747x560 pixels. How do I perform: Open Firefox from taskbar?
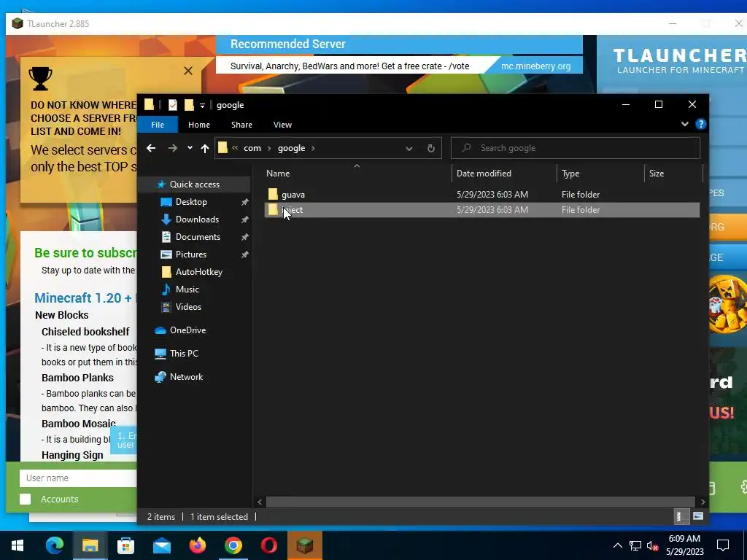click(x=197, y=545)
